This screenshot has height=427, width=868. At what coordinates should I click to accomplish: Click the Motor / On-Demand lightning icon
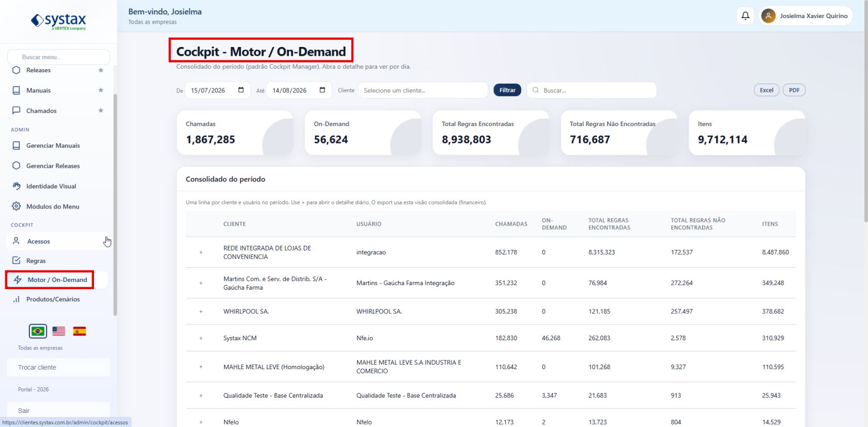pos(18,280)
